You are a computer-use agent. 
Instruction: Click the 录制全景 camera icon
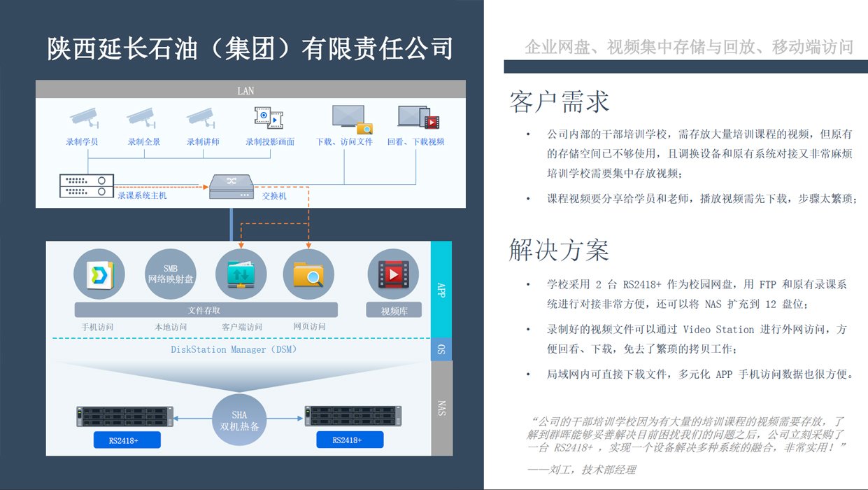[141, 118]
